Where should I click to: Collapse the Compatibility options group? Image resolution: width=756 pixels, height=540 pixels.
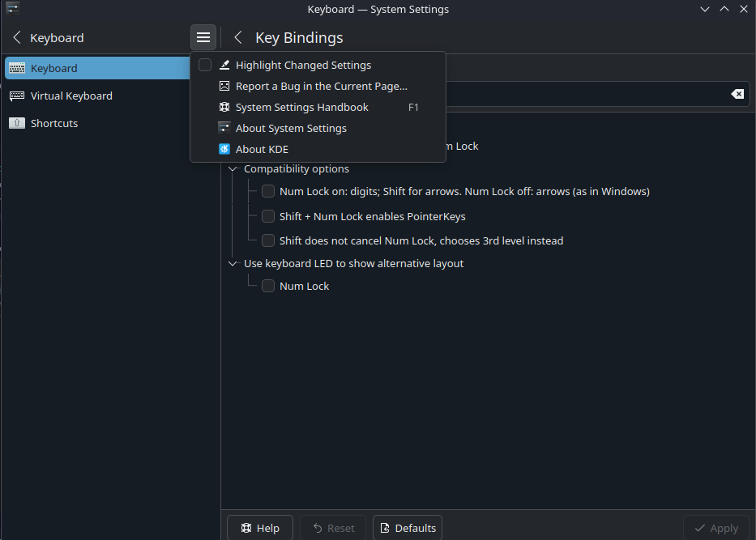[233, 168]
